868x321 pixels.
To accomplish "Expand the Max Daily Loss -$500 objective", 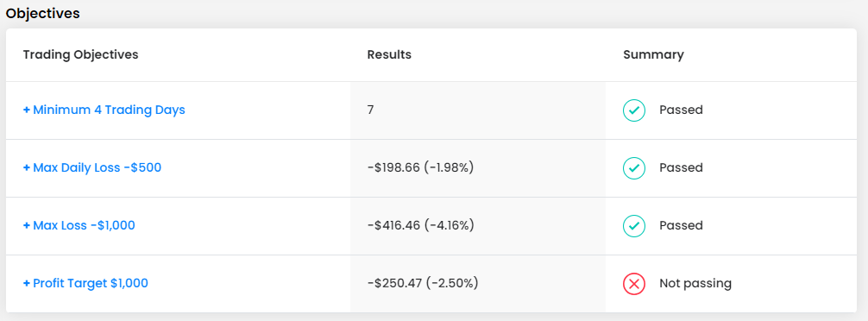I will 92,167.
